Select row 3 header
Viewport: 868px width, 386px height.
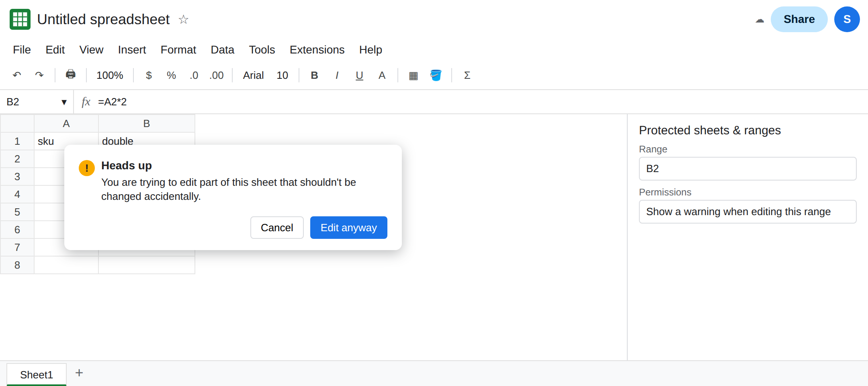point(17,177)
